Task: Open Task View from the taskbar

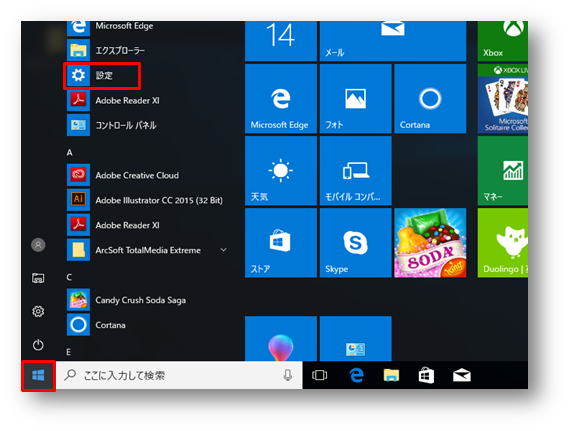Action: click(x=320, y=375)
